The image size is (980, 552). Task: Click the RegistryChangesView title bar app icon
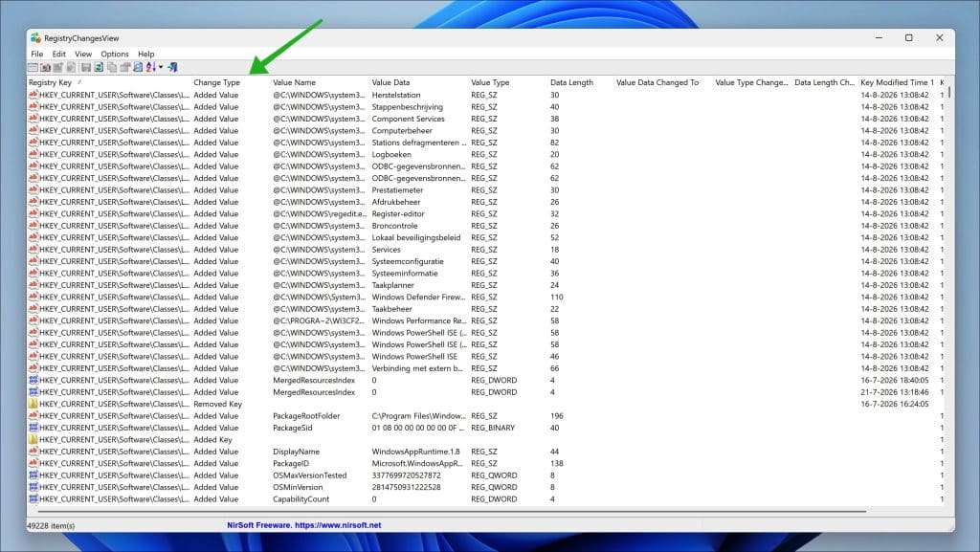(35, 38)
